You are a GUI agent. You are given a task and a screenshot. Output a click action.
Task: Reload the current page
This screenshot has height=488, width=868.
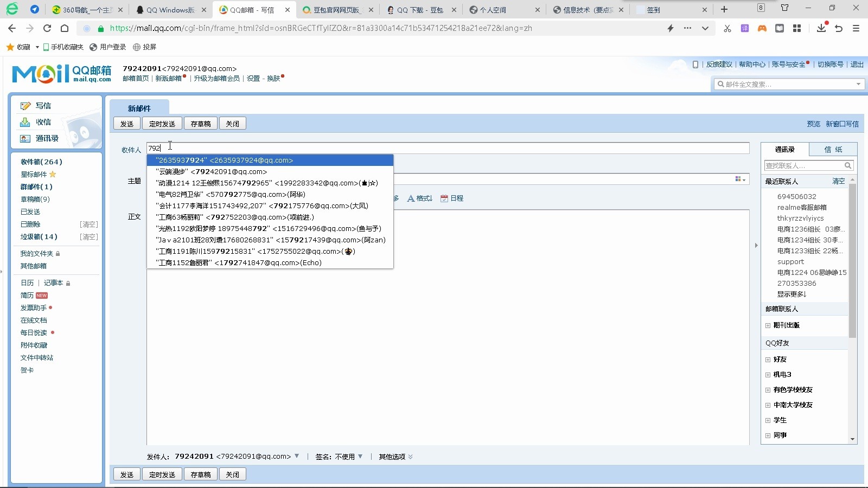click(x=47, y=28)
